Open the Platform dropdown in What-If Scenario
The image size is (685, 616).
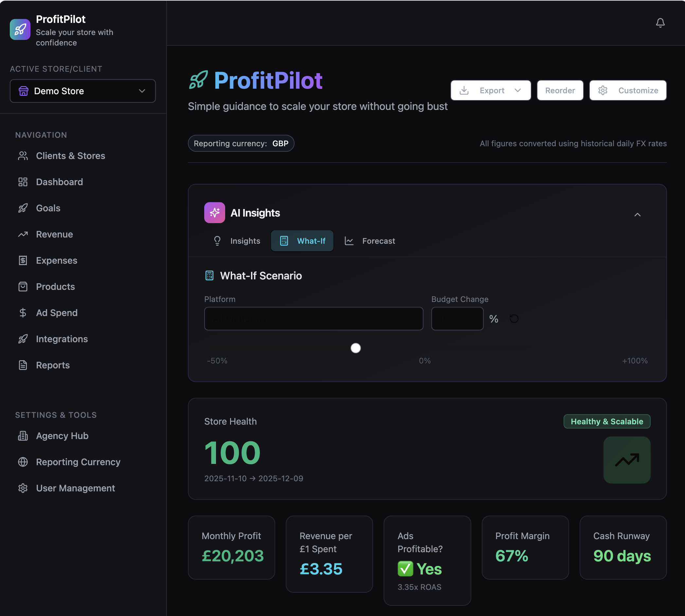313,319
